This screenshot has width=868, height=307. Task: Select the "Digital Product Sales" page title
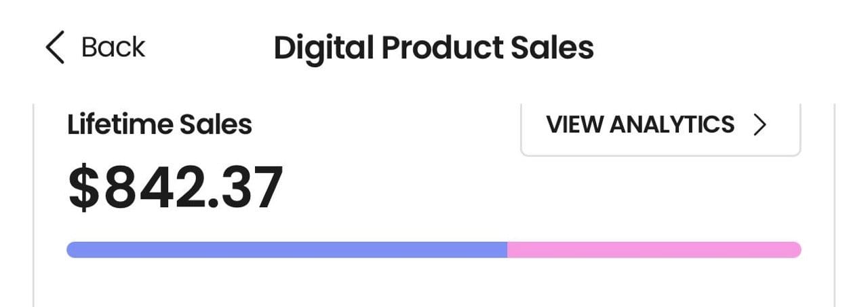click(x=433, y=48)
